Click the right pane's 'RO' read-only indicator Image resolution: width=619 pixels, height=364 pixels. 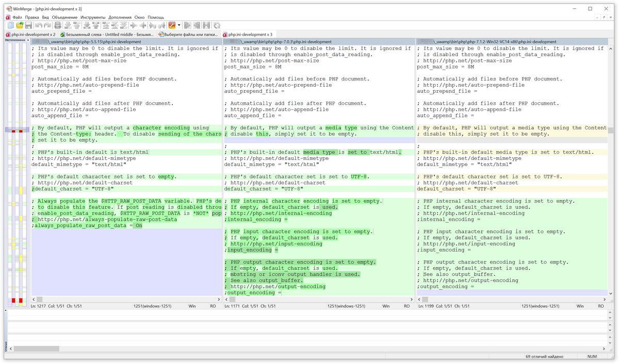tap(600, 306)
